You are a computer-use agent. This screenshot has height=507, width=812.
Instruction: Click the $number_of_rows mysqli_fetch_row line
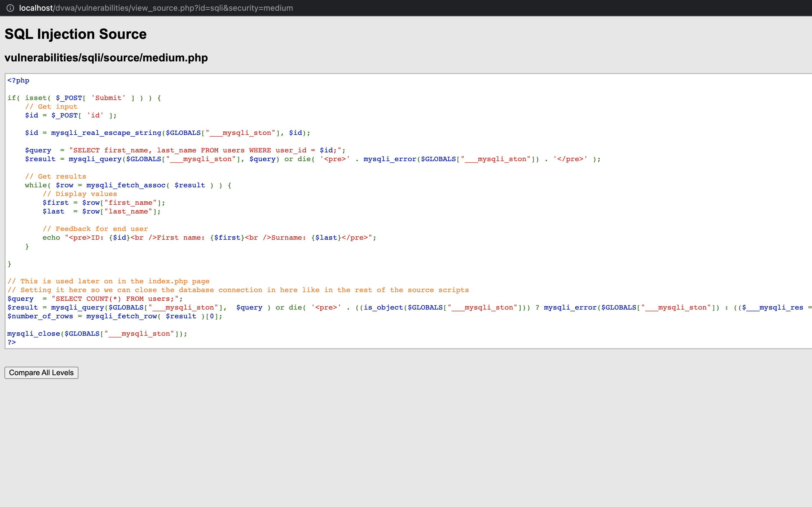pos(115,316)
